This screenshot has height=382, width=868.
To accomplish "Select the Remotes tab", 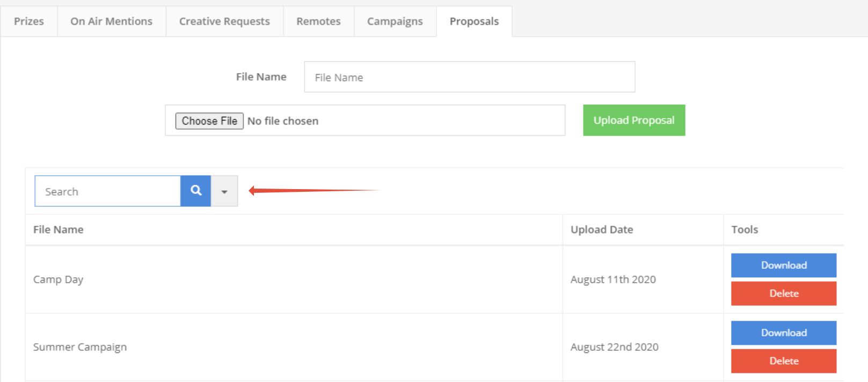I will [x=318, y=21].
